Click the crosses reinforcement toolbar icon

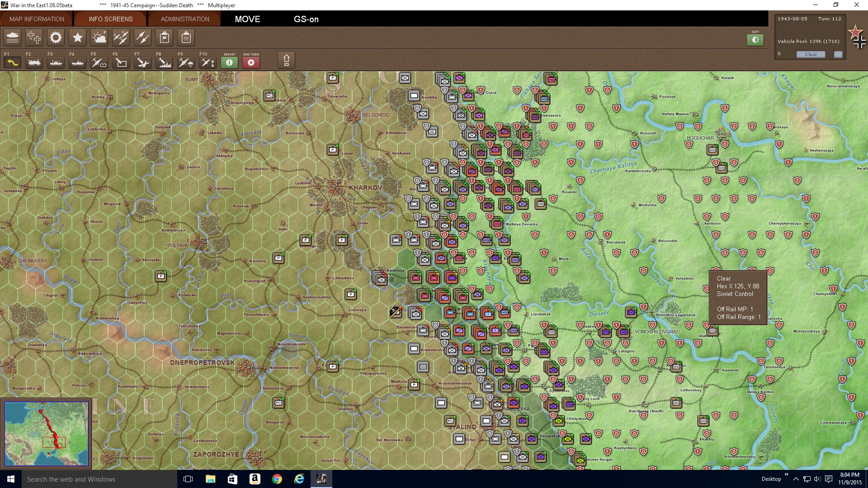coord(34,38)
